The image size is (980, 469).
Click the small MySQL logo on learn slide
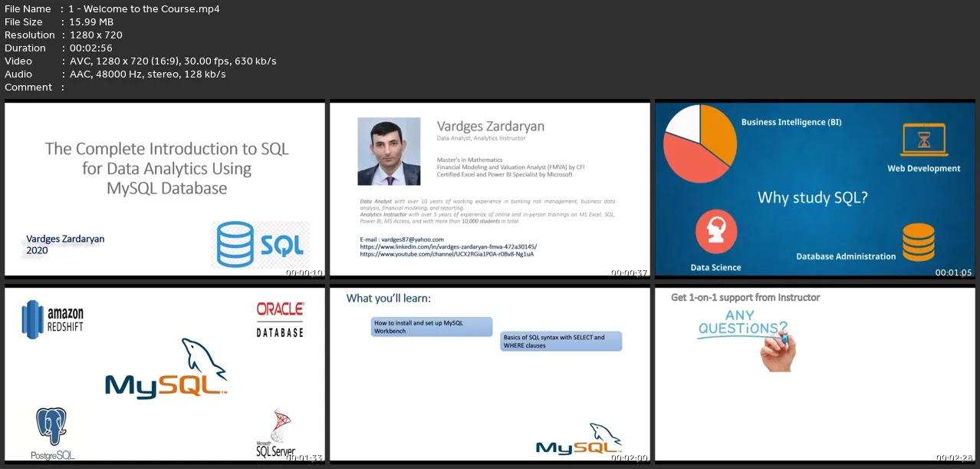coord(578,440)
